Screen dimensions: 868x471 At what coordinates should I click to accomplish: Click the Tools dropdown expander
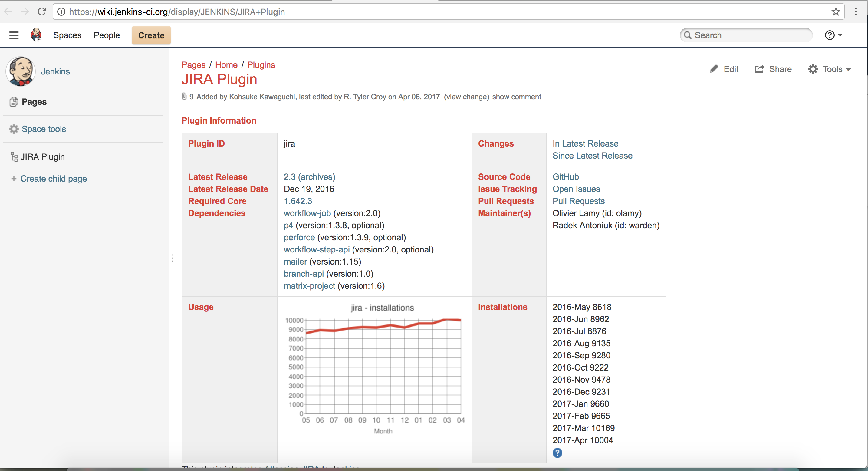point(847,70)
